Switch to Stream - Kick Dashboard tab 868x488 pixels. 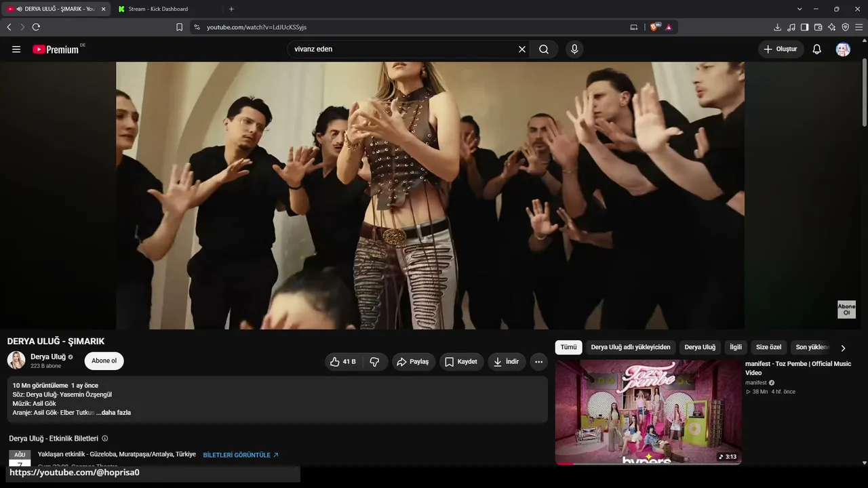pyautogui.click(x=158, y=9)
